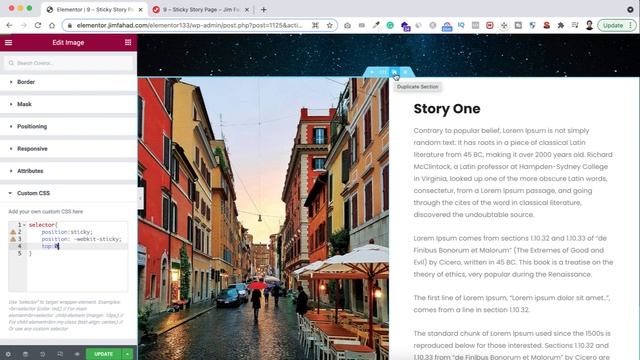Click the first Lorem Ipsum paragraph

click(513, 173)
